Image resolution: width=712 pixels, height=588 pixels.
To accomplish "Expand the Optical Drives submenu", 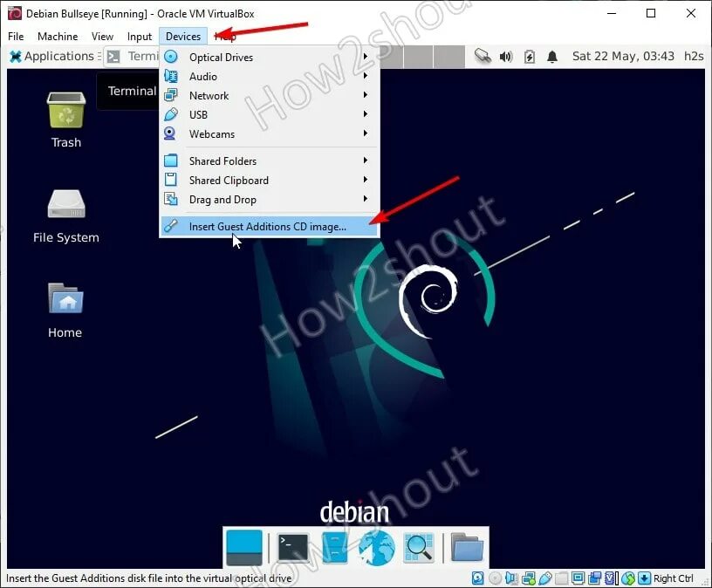I will coord(270,58).
